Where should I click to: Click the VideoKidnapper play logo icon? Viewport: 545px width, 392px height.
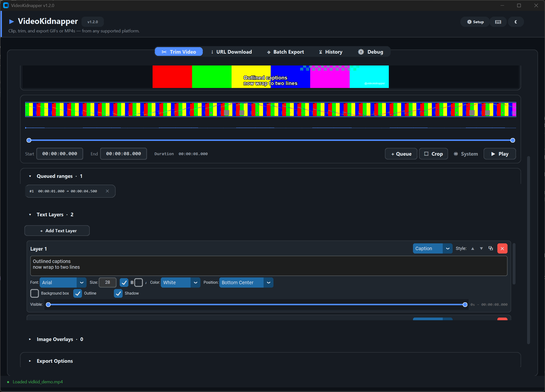(11, 22)
